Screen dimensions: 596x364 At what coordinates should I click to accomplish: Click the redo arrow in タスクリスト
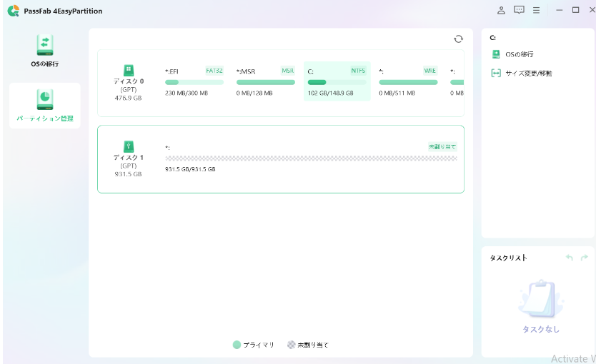tap(585, 258)
